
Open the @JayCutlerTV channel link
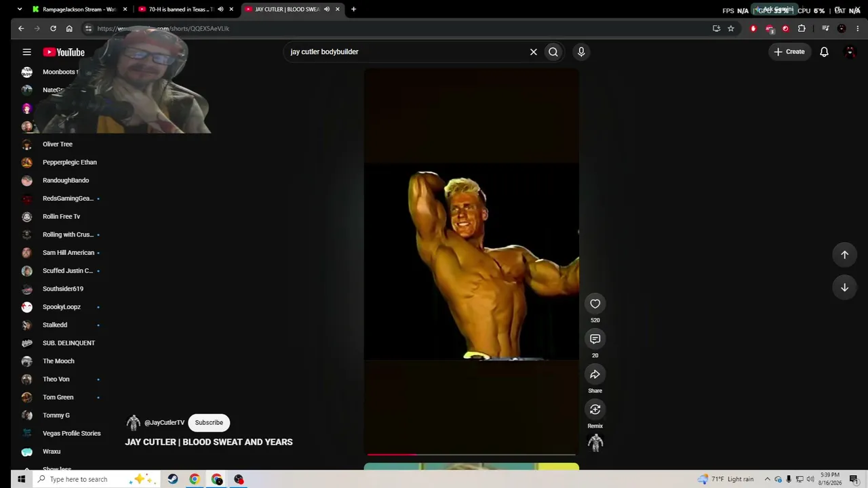click(164, 422)
